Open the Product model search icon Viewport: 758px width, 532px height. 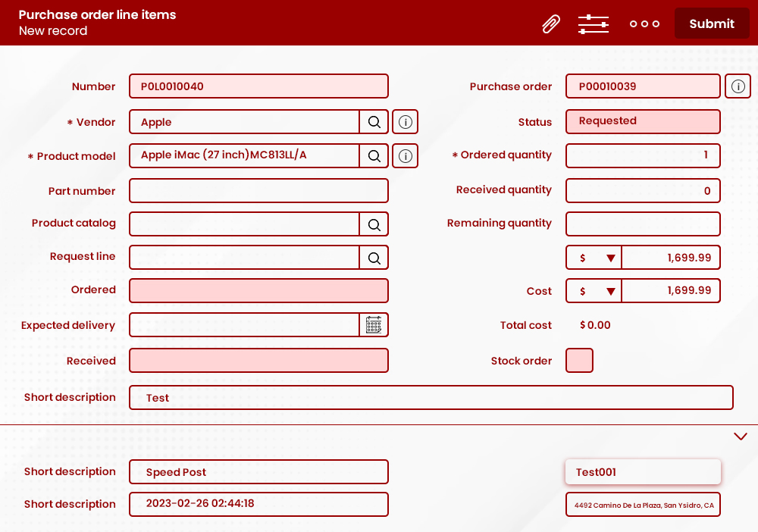coord(374,155)
